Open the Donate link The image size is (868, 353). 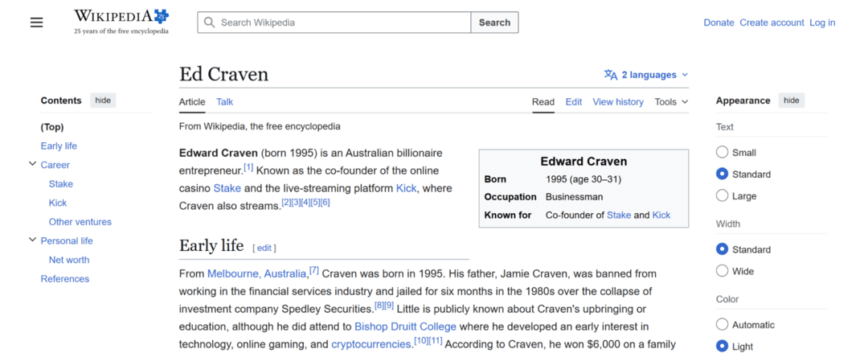click(719, 23)
